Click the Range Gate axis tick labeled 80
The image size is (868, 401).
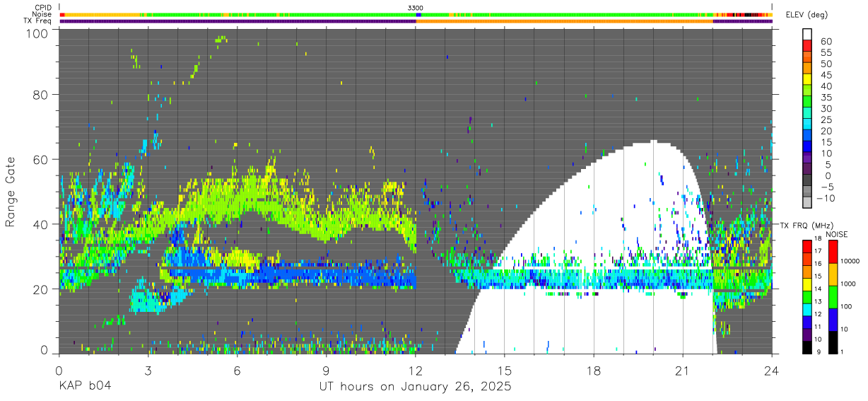pos(41,95)
